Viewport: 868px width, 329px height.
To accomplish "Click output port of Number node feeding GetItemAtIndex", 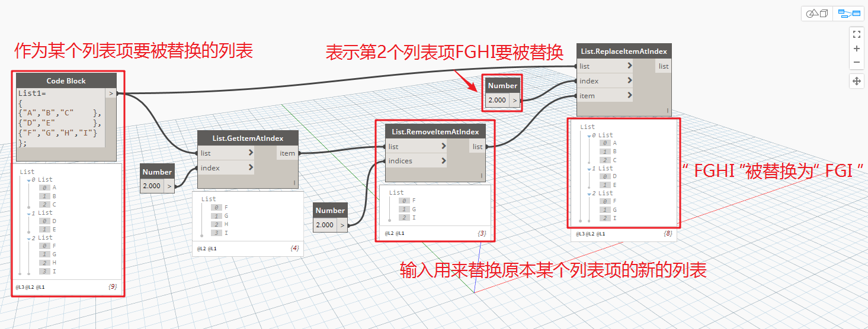I will [x=169, y=186].
